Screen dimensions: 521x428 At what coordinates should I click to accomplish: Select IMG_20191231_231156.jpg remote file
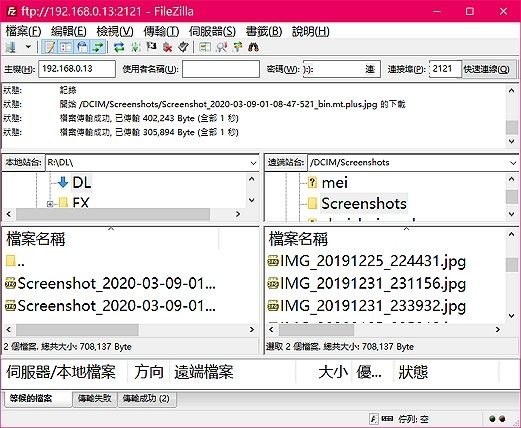(367, 284)
